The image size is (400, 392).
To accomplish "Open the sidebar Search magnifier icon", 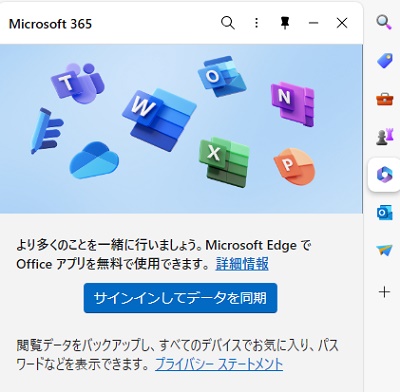I will 384,22.
